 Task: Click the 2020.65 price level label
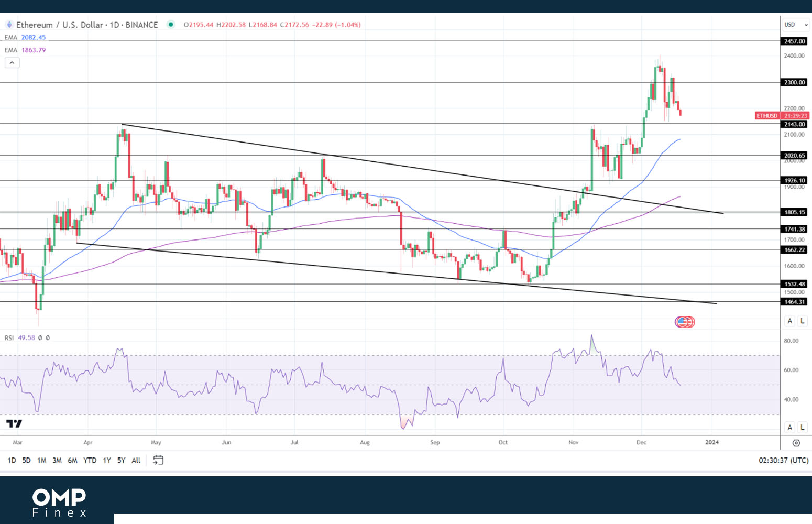pos(795,156)
